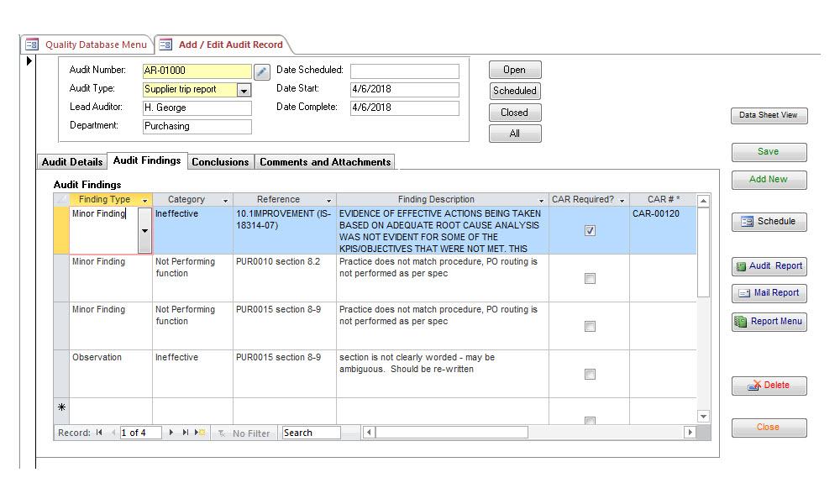Expand the Audit Type dropdown

click(x=244, y=90)
